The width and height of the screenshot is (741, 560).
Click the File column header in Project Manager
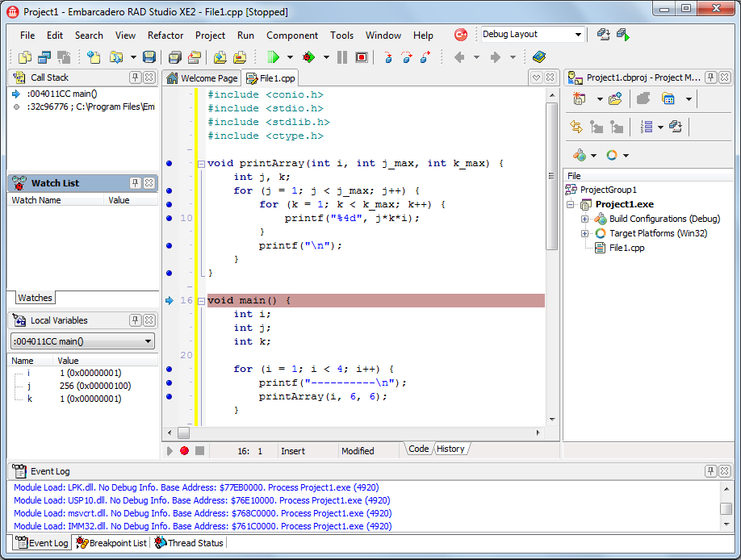(x=648, y=176)
